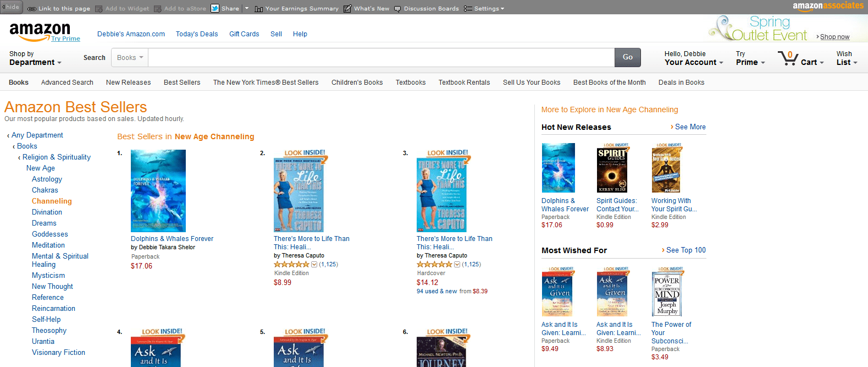This screenshot has width=868, height=367.
Task: Select Visionary Fiction subcategory
Action: coord(58,353)
